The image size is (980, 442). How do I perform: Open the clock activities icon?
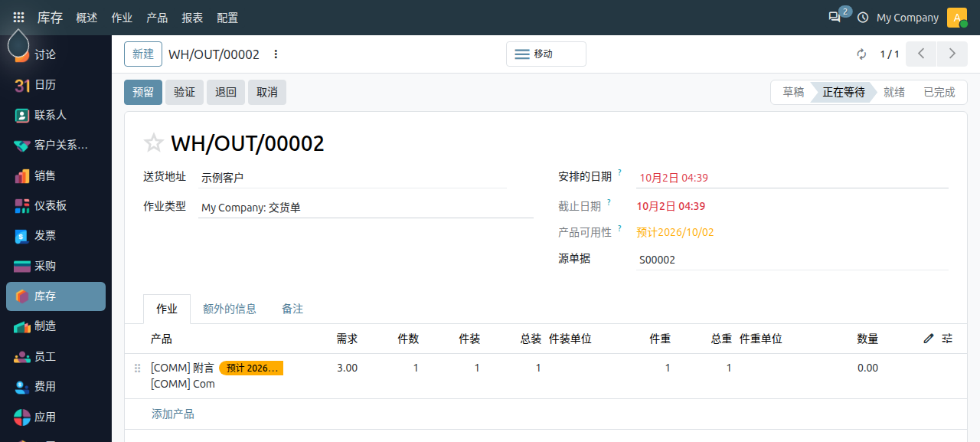[863, 18]
